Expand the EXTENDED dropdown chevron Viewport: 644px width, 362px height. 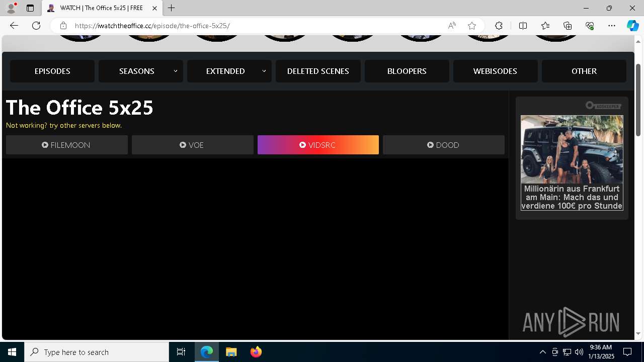264,71
